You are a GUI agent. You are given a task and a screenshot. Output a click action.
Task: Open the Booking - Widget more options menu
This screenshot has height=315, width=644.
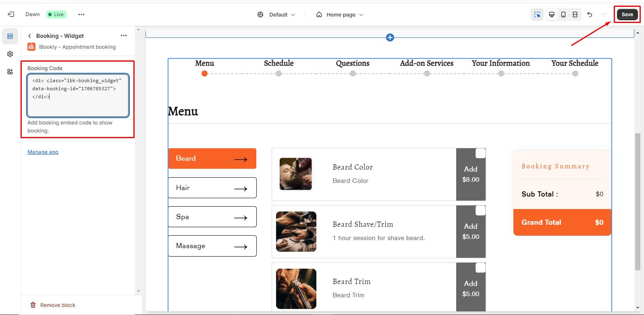click(x=124, y=35)
